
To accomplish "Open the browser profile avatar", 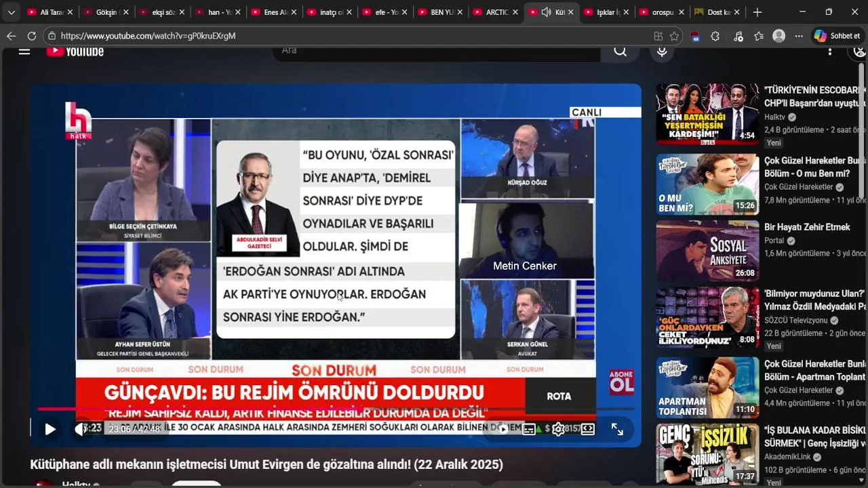I will coord(779,36).
